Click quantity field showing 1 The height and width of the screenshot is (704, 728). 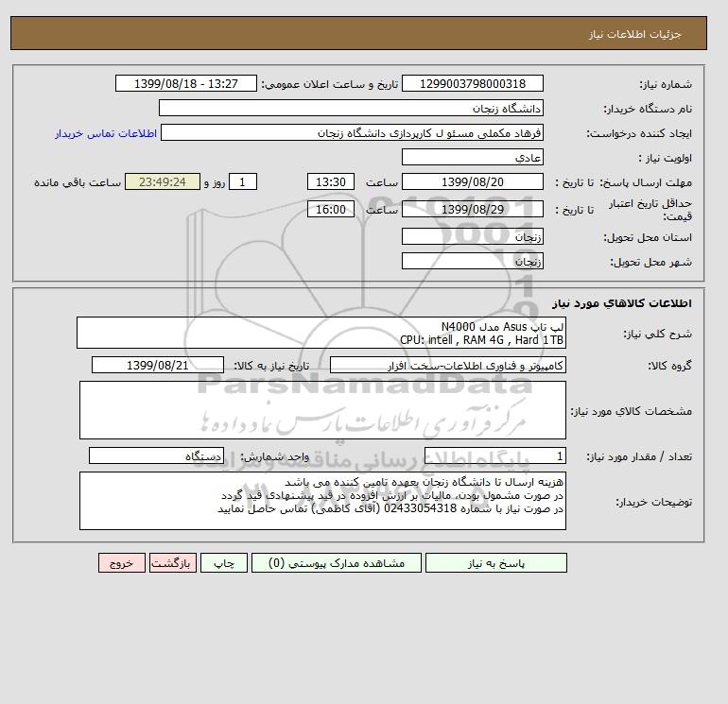(x=494, y=456)
